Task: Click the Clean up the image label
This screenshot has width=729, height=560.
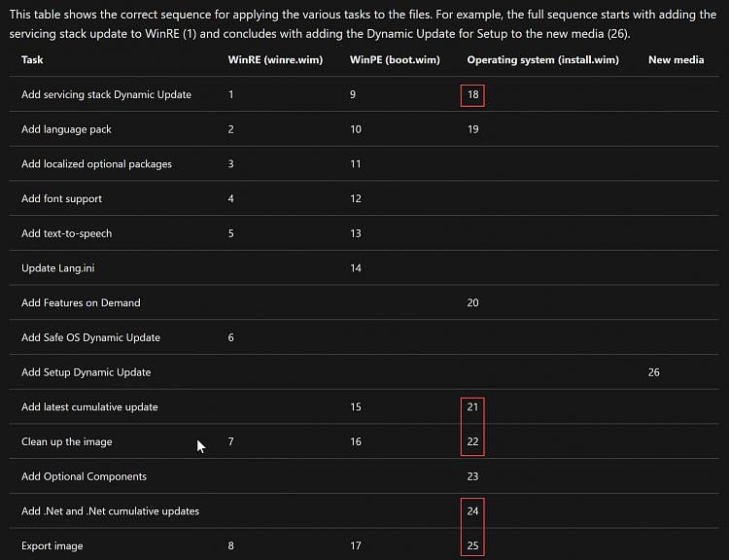Action: click(66, 441)
